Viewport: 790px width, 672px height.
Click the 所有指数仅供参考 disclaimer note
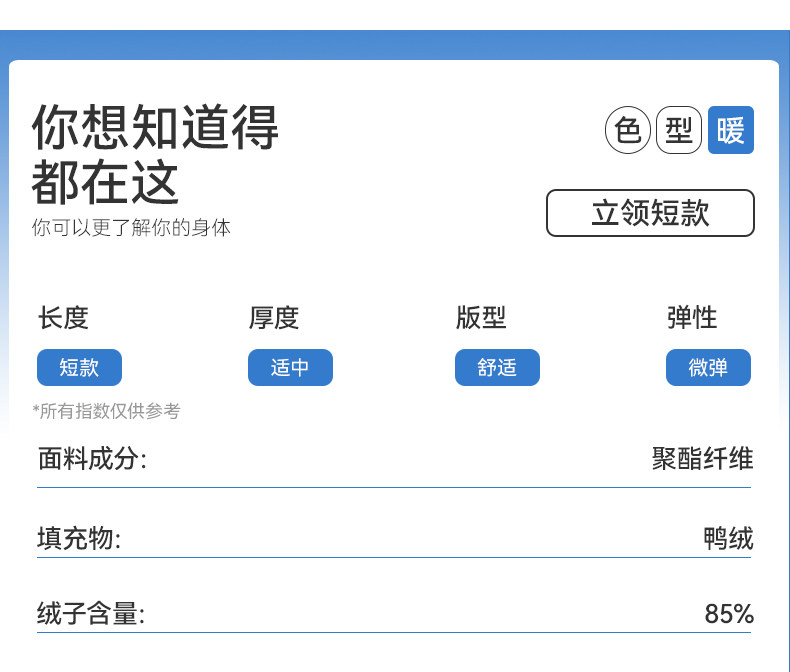coord(106,411)
